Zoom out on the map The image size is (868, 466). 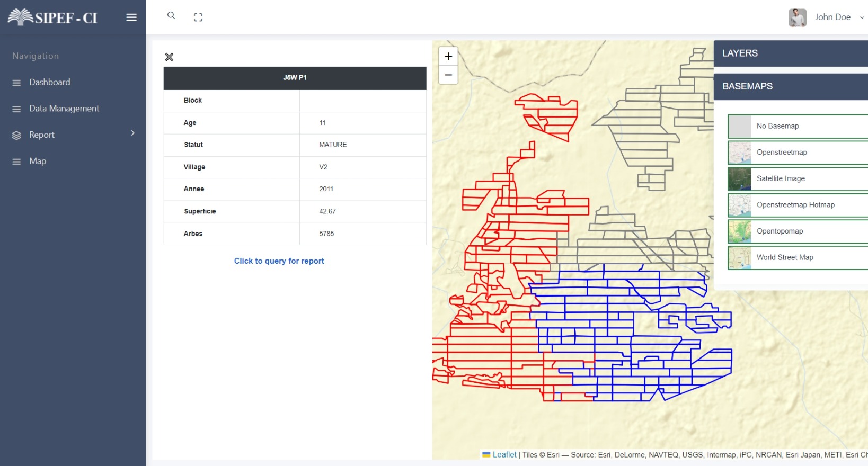click(448, 75)
